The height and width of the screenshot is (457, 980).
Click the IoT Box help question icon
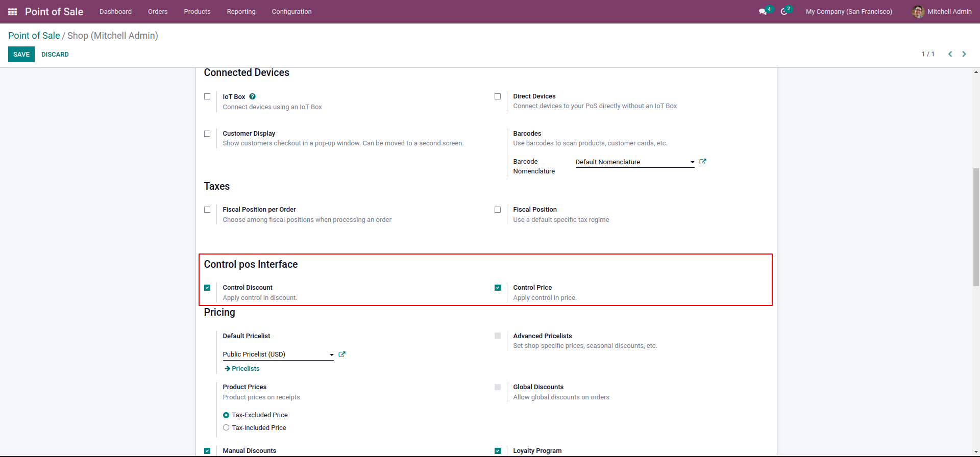click(253, 96)
